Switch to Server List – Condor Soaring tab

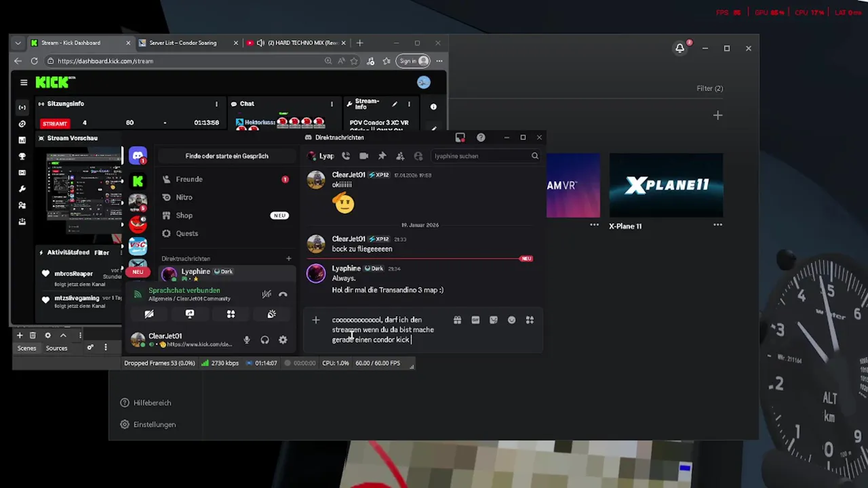click(x=188, y=43)
